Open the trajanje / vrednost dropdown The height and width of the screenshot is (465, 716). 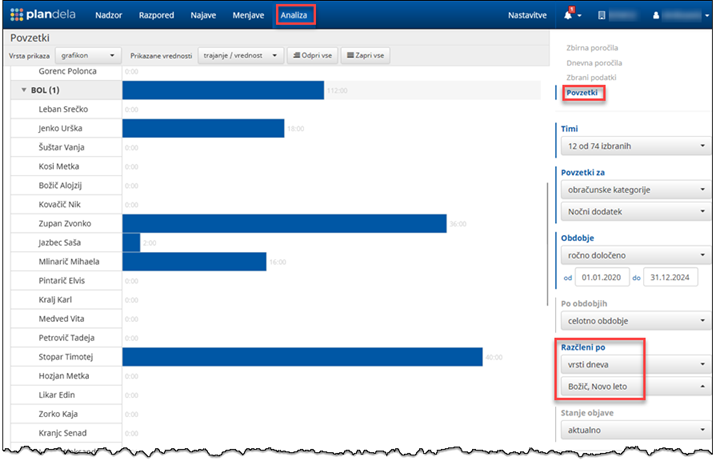240,55
